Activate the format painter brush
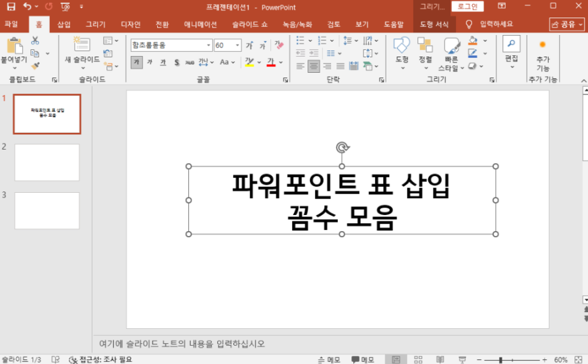This screenshot has width=588, height=364. (x=35, y=66)
